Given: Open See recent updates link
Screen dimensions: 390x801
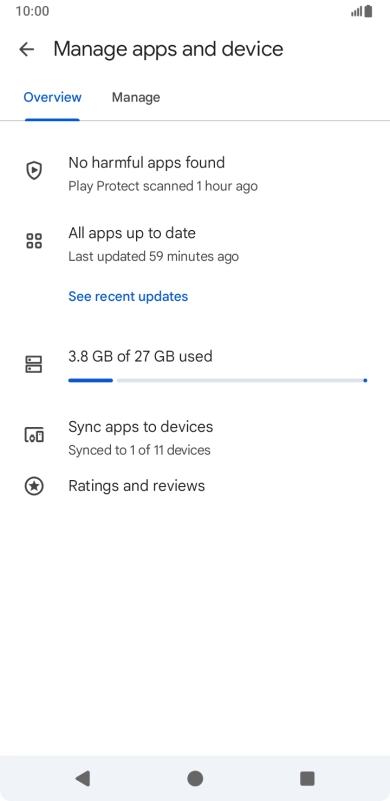Looking at the screenshot, I should click(x=128, y=296).
